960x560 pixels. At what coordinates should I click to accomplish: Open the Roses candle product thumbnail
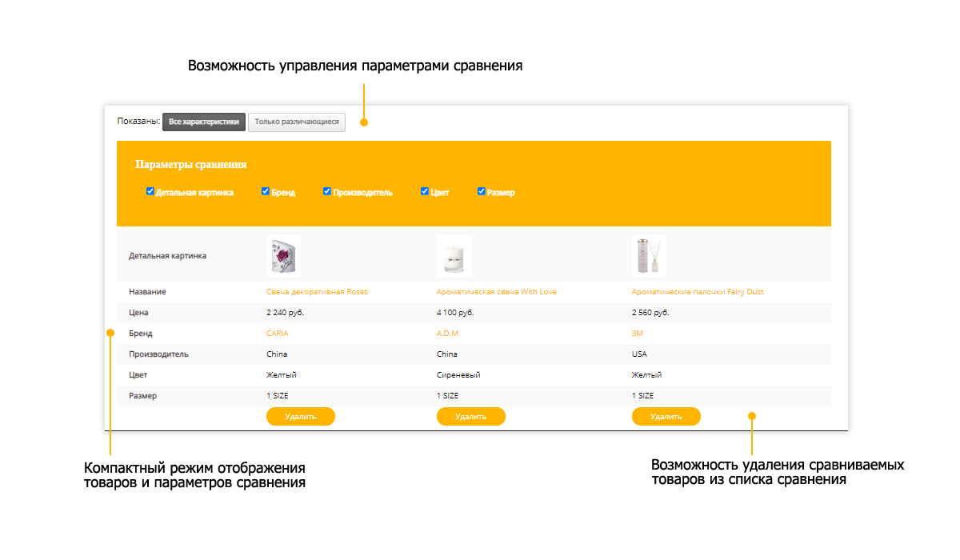pos(283,256)
